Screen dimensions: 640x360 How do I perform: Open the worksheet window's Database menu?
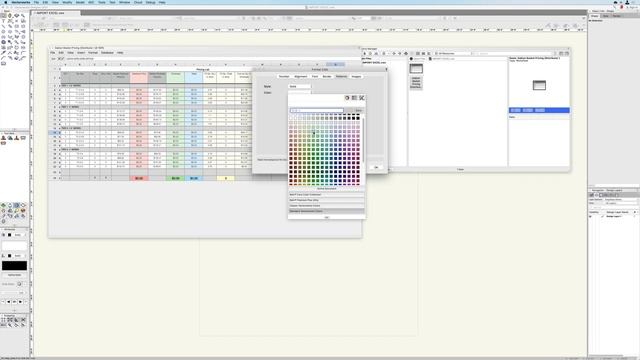107,53
